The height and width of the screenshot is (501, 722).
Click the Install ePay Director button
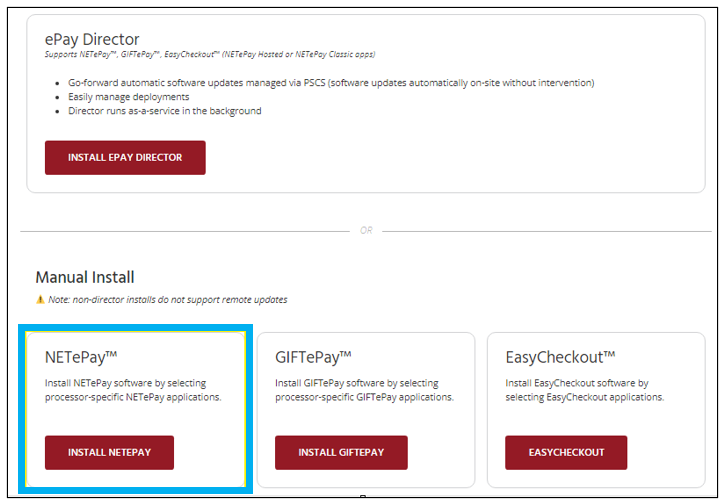(125, 157)
